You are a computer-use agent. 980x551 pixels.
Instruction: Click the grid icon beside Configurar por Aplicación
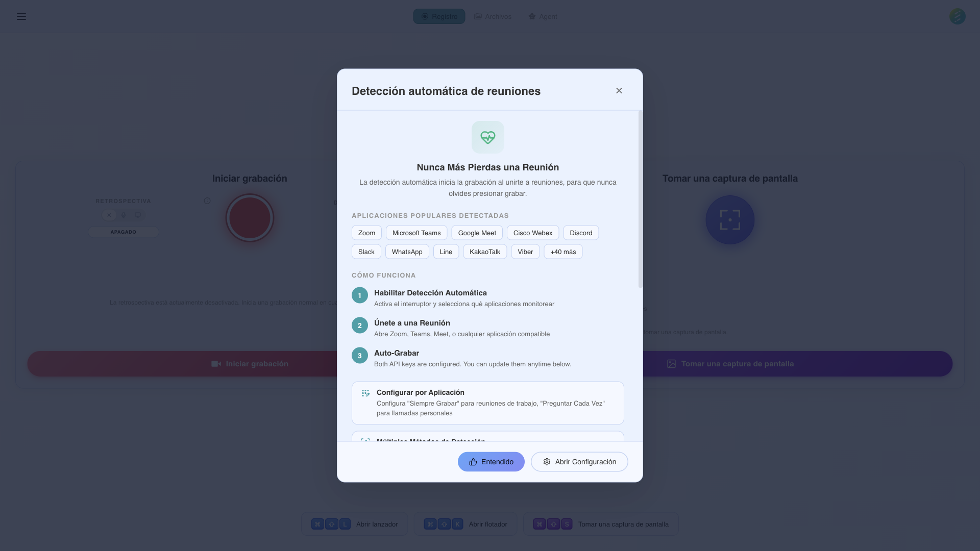pos(365,393)
